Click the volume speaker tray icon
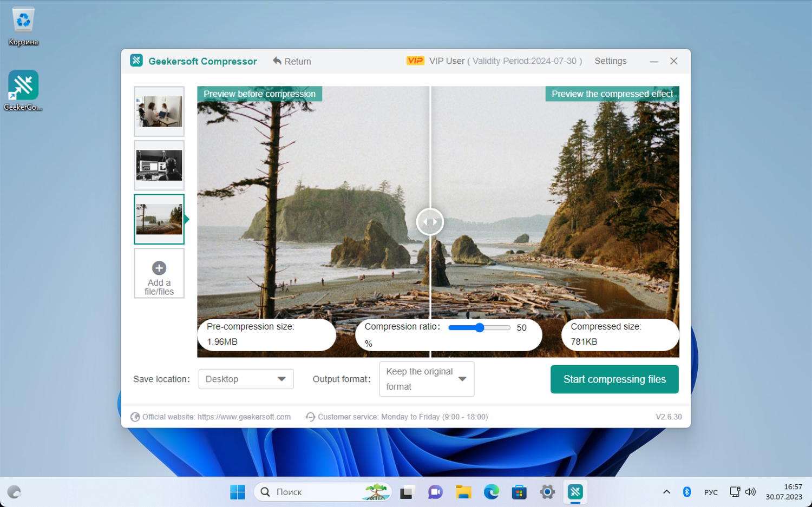The height and width of the screenshot is (507, 812). (750, 492)
